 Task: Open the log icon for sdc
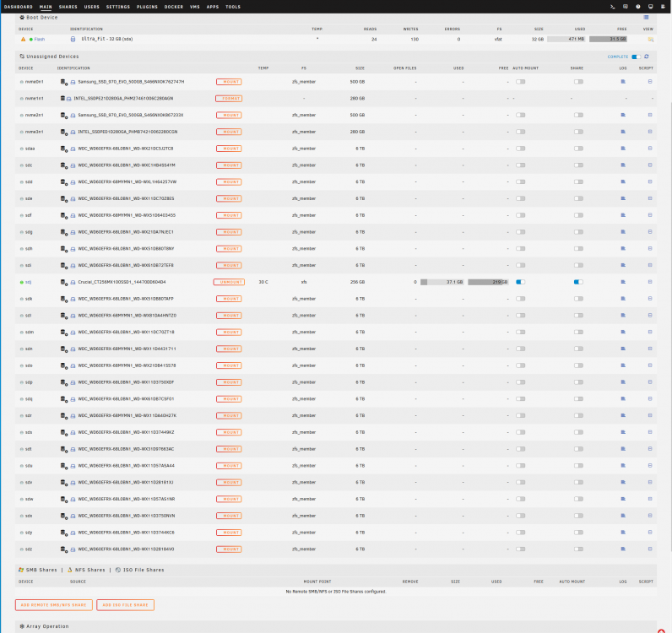(x=623, y=165)
